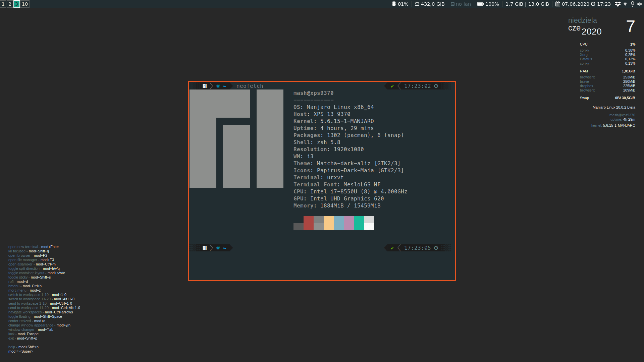This screenshot has width=644, height=362.
Task: Click the clock icon beside 17:23 in bar
Action: pos(593,4)
